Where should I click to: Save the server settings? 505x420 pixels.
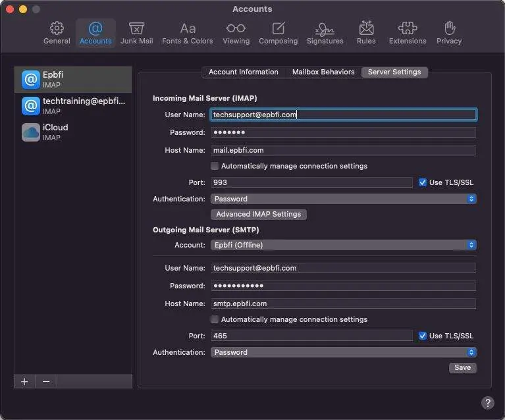tap(462, 367)
